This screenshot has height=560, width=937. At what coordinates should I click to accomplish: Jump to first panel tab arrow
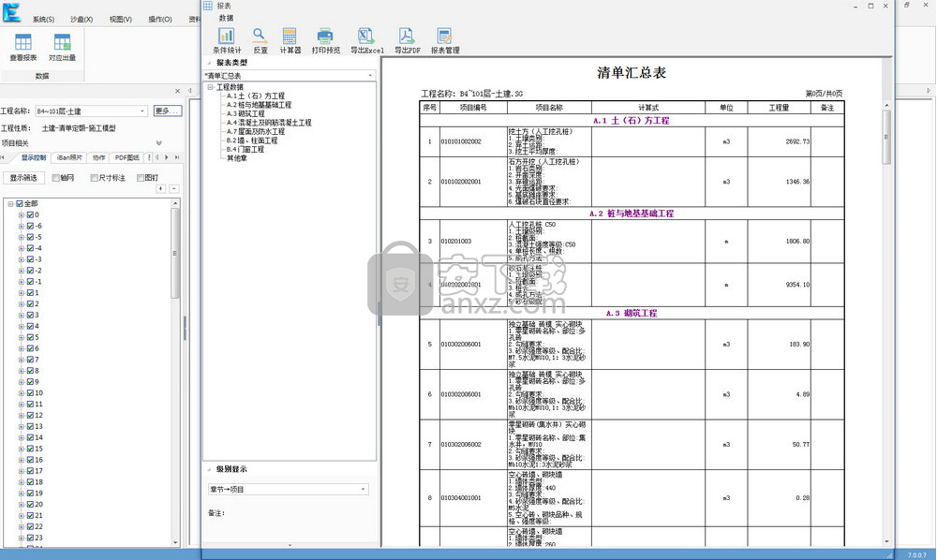tap(3, 157)
